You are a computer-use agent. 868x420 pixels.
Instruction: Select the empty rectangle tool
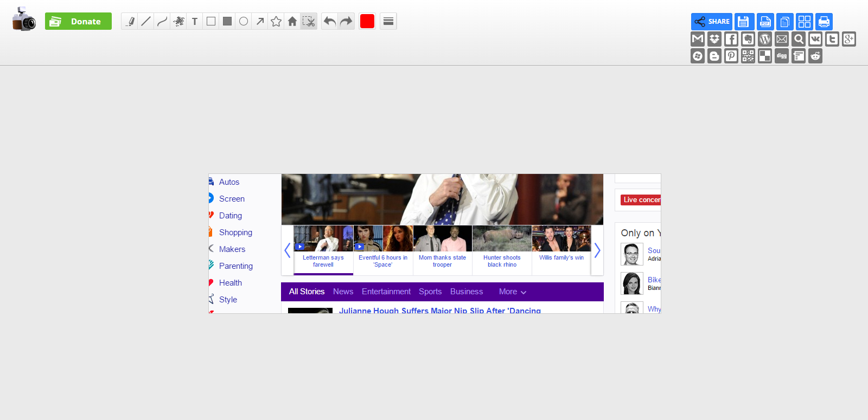click(x=211, y=21)
